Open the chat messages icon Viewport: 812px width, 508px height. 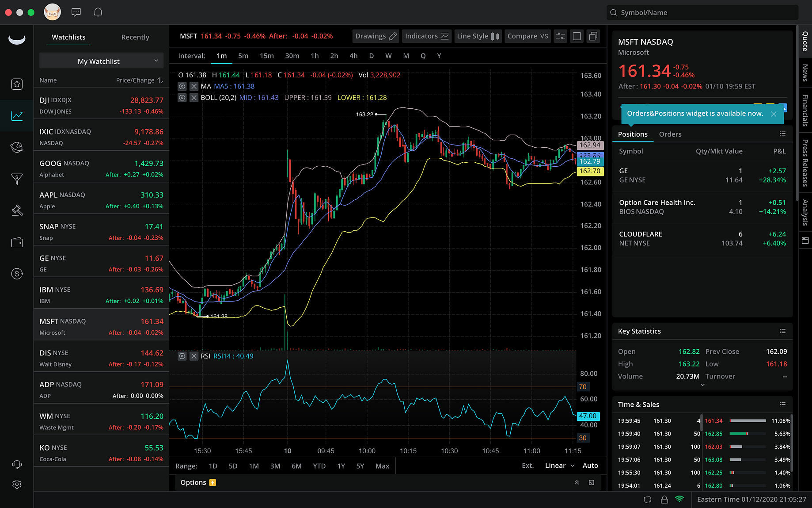point(76,12)
